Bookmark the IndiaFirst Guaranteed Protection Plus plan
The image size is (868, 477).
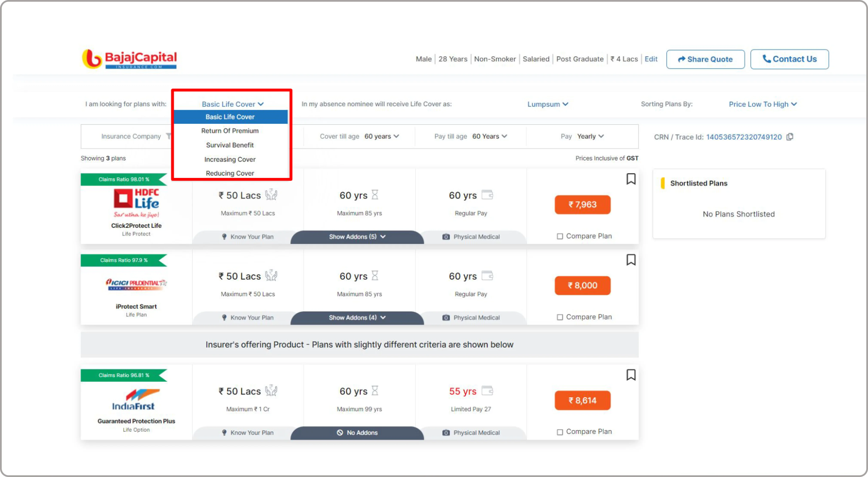pos(631,375)
